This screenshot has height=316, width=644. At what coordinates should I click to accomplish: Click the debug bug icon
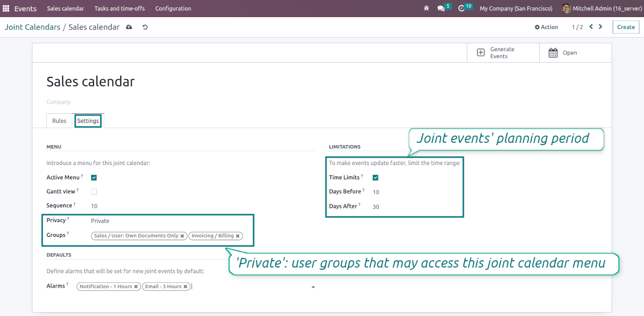pyautogui.click(x=426, y=8)
